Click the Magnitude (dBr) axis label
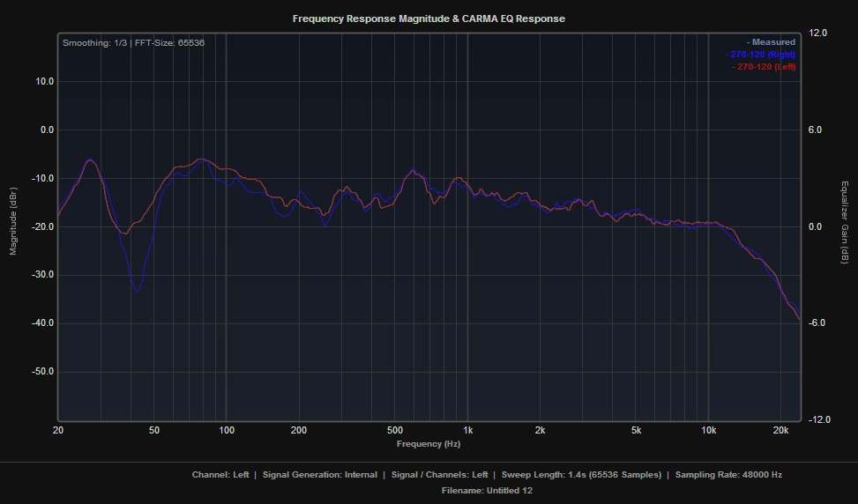 13,221
